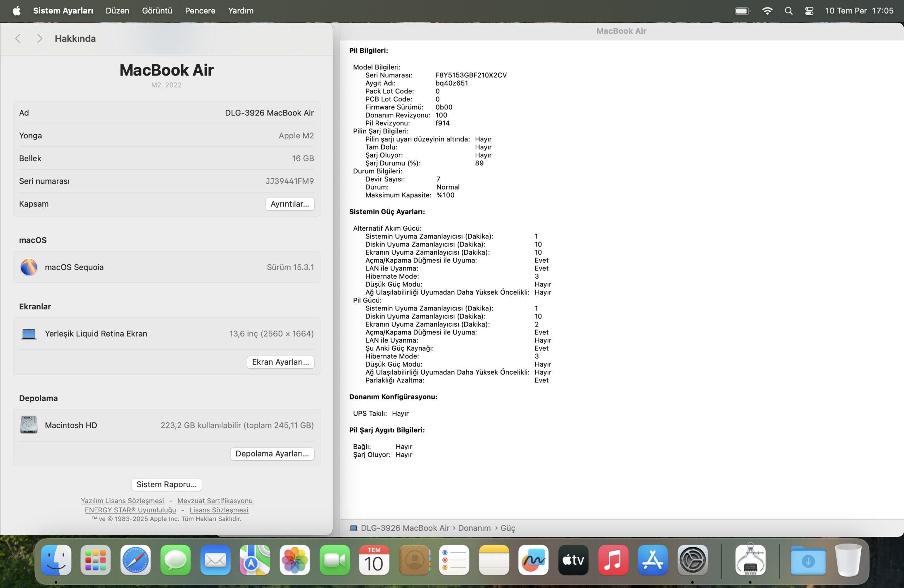This screenshot has width=904, height=588.
Task: Click the Pil Bilgileri heading
Action: coord(368,51)
